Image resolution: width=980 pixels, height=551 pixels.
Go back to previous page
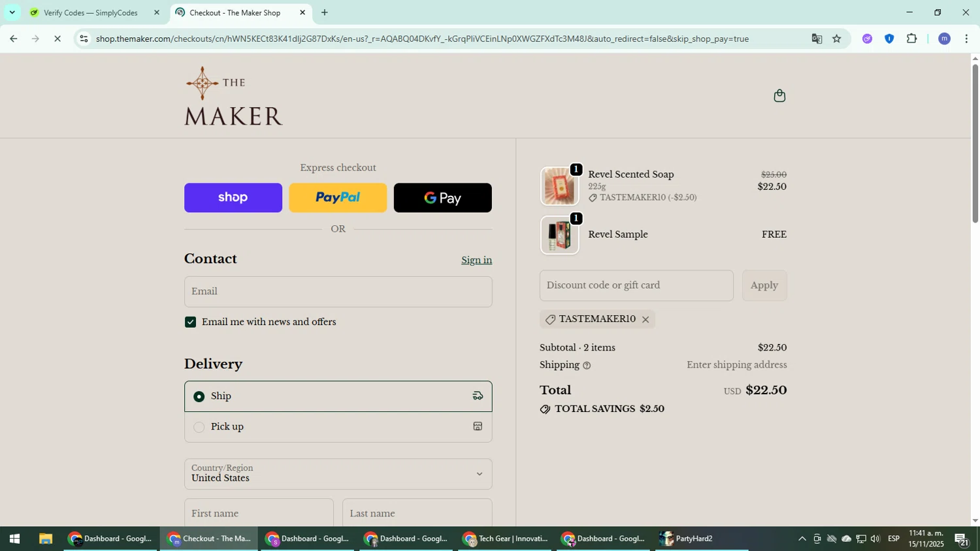13,39
